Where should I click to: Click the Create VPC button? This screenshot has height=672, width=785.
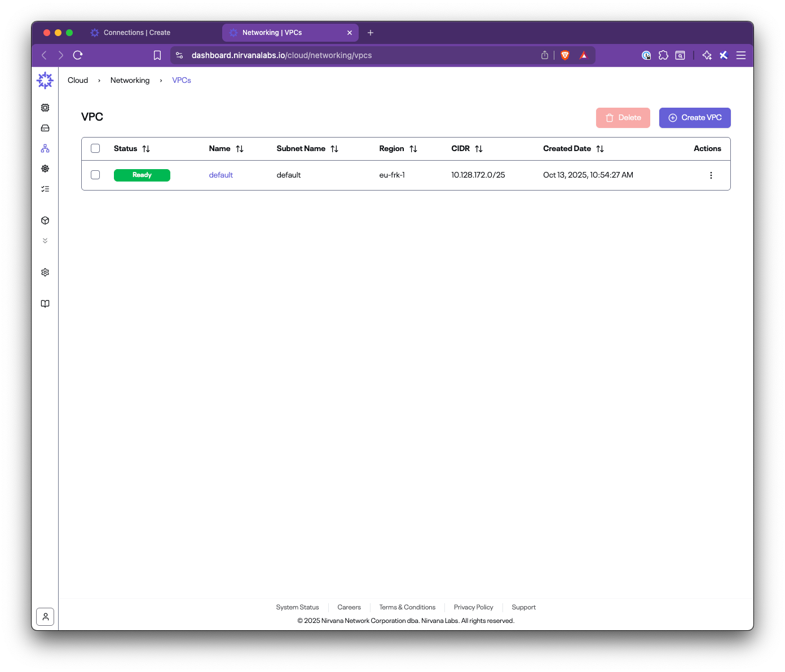[x=695, y=118]
